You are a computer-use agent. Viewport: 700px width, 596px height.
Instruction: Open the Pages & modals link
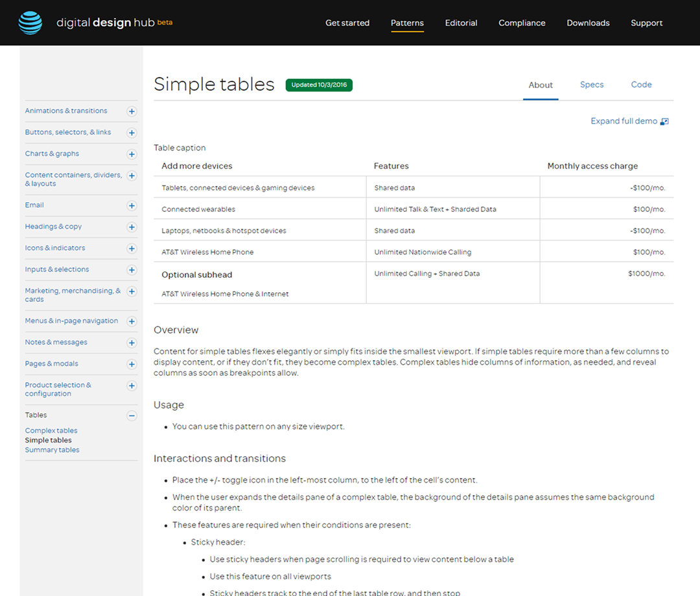click(51, 363)
